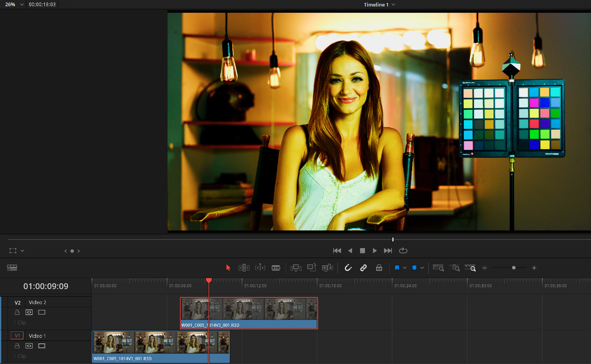Select the Blade Edit Mode tool
This screenshot has height=364, width=591.
point(276,268)
